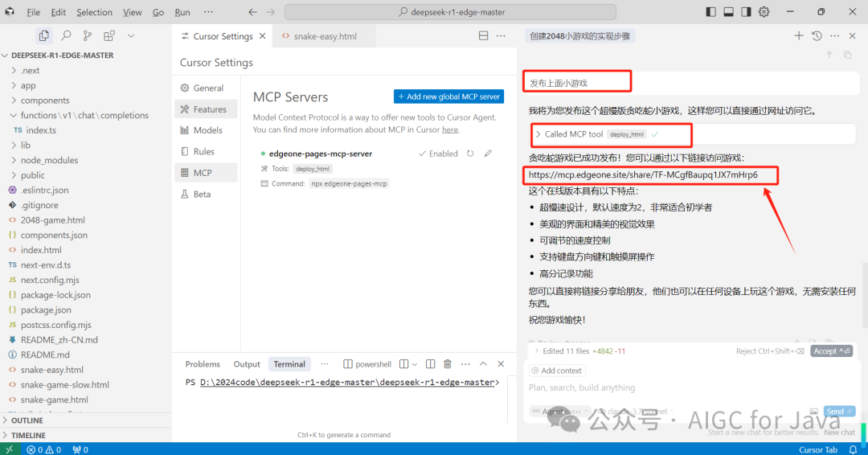Click the Cursor Tab status item
868x455 pixels.
pyautogui.click(x=817, y=449)
